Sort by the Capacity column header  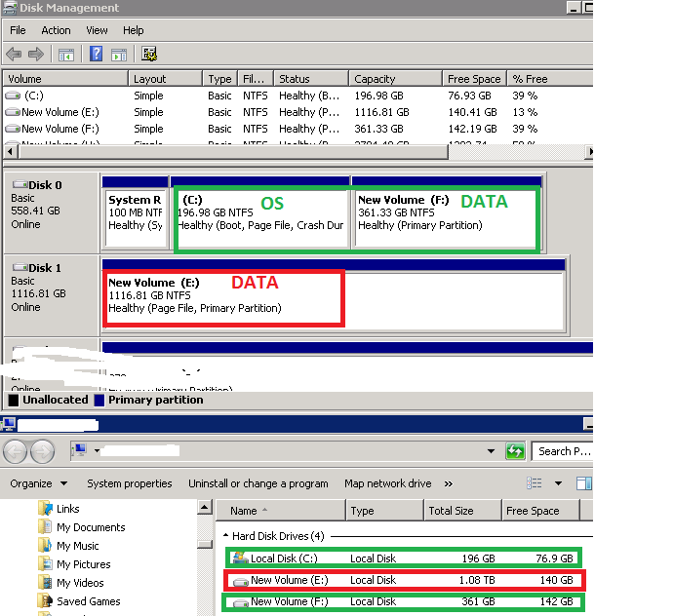pos(395,79)
